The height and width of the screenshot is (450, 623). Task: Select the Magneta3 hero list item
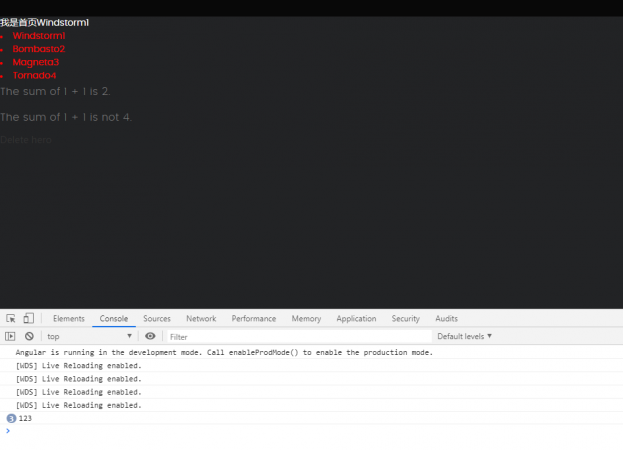pyautogui.click(x=36, y=62)
